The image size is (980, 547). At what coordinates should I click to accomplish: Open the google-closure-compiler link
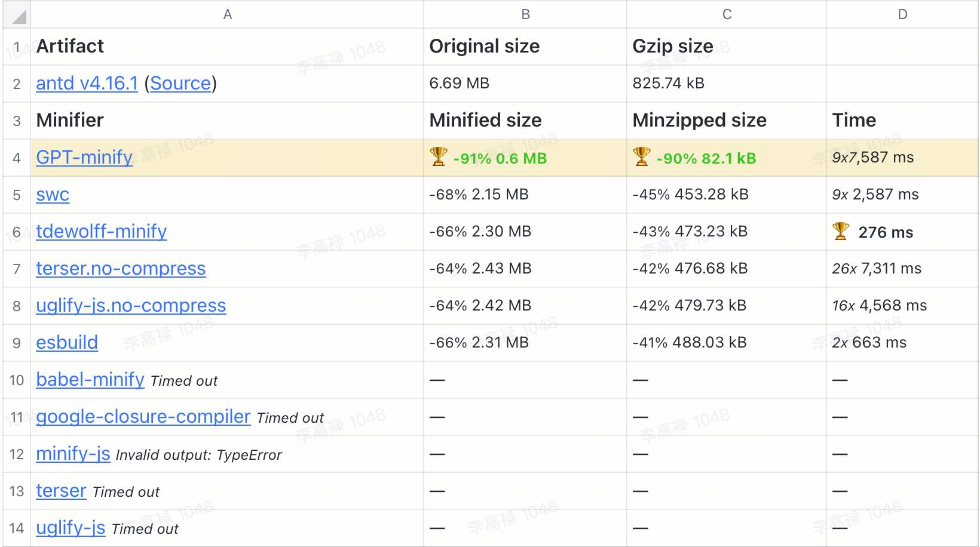pyautogui.click(x=143, y=417)
